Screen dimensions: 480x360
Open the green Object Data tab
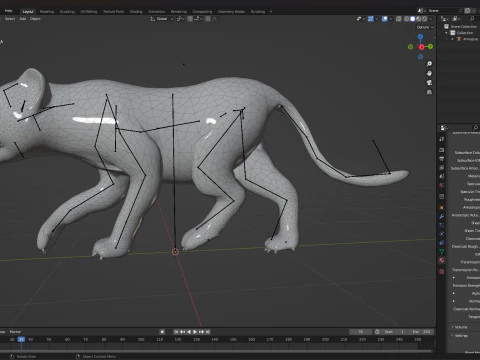(442, 251)
